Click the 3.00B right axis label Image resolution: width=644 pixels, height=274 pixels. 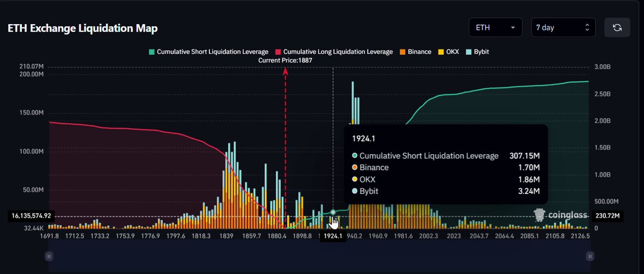[603, 67]
